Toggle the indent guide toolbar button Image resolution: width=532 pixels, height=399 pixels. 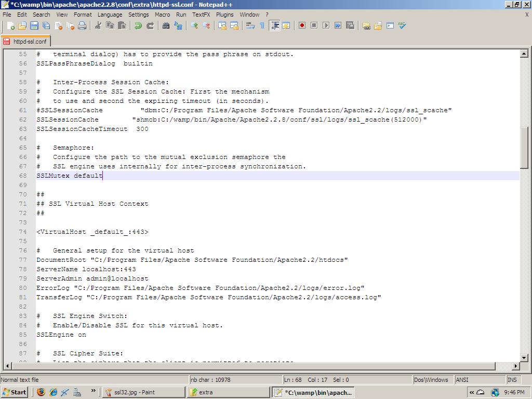click(x=274, y=25)
